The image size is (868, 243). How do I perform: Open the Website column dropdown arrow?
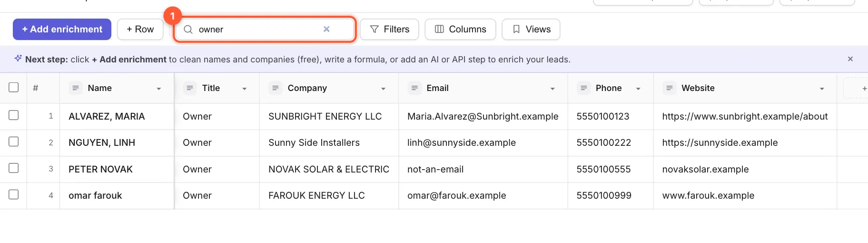822,89
